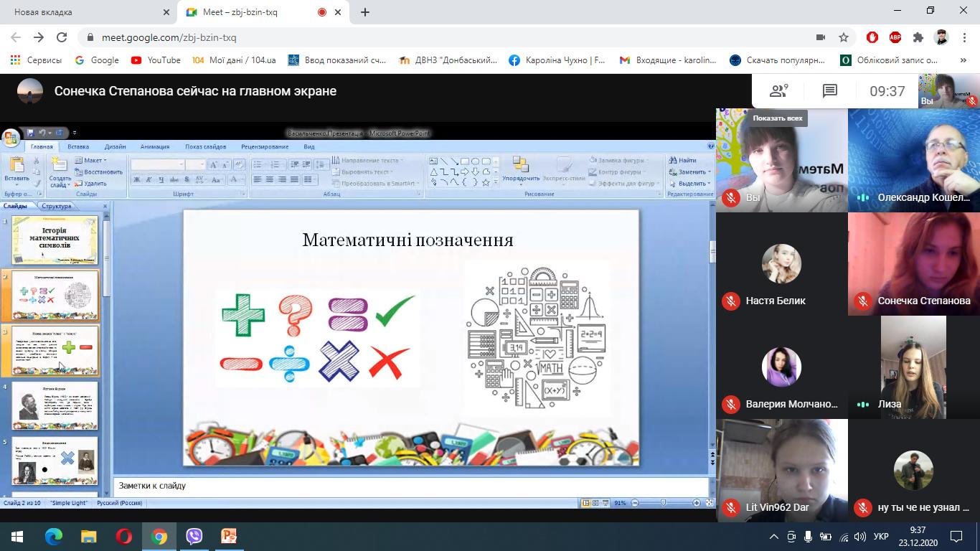Switch to the Дизайн ribbon tab
Screen dimensions: 980x551
click(x=115, y=146)
